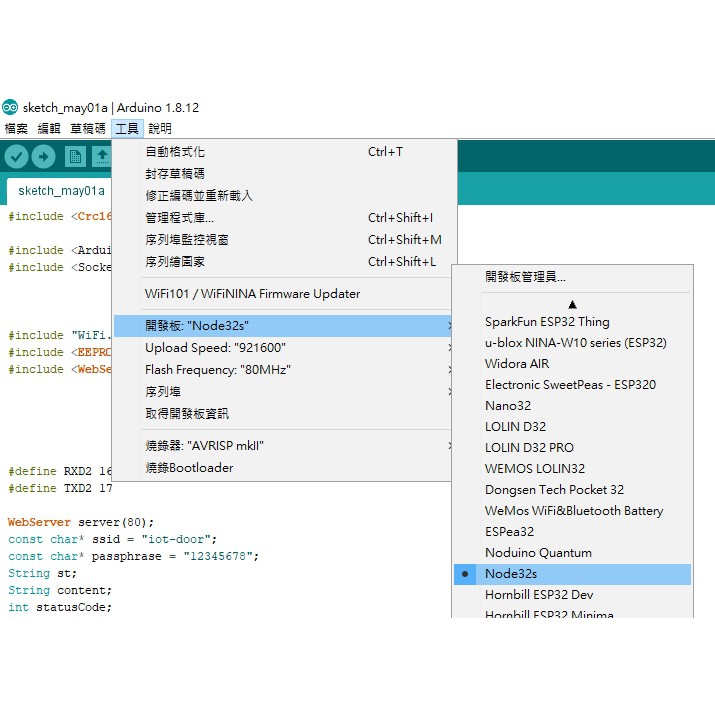Click the Arduino logo in title bar
This screenshot has width=715, height=715.
[10, 108]
